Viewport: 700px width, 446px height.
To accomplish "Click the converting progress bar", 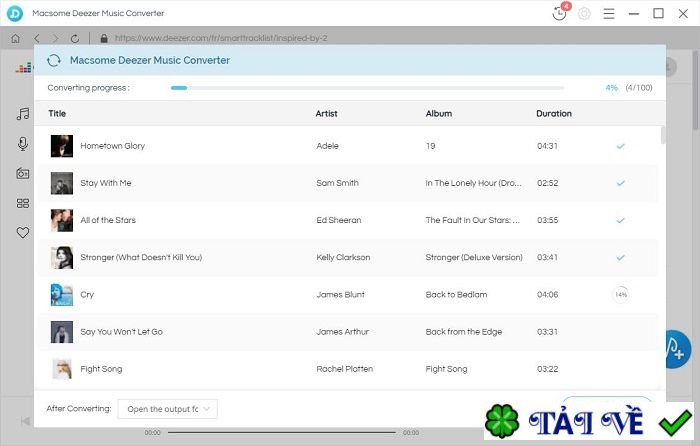I will click(x=367, y=88).
